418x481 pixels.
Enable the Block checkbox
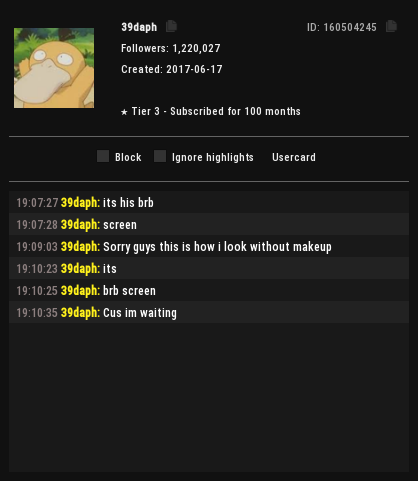pyautogui.click(x=103, y=156)
